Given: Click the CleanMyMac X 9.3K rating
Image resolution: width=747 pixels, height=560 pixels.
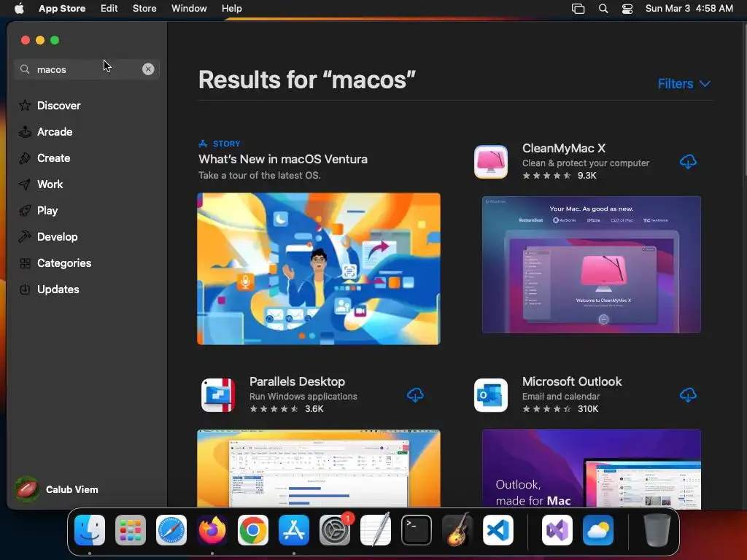Looking at the screenshot, I should pos(560,175).
